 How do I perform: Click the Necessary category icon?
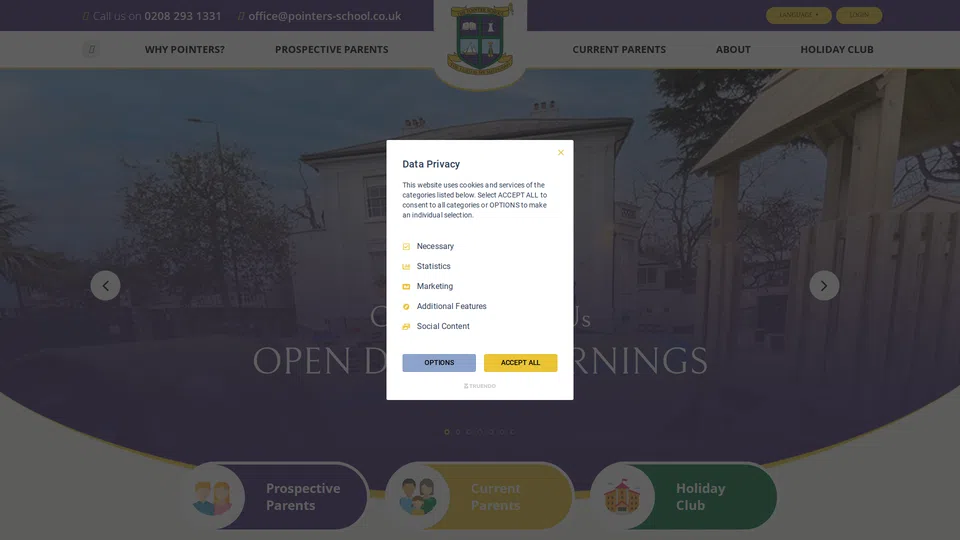click(x=406, y=246)
